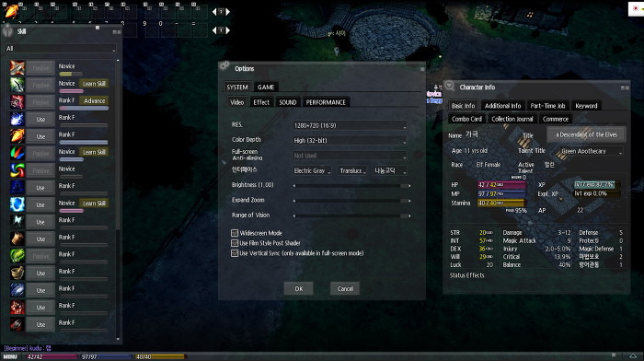
Task: Open the Color Depth dropdown
Action: pos(350,141)
